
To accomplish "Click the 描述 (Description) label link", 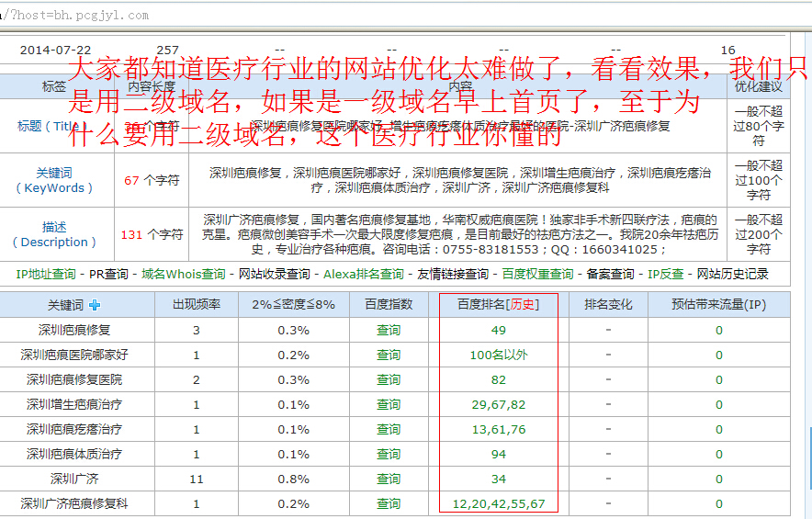I will (x=54, y=234).
